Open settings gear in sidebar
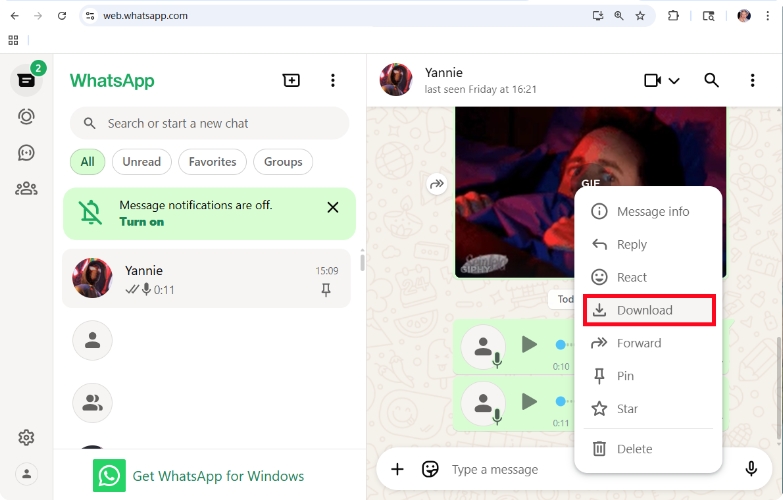 (26, 437)
